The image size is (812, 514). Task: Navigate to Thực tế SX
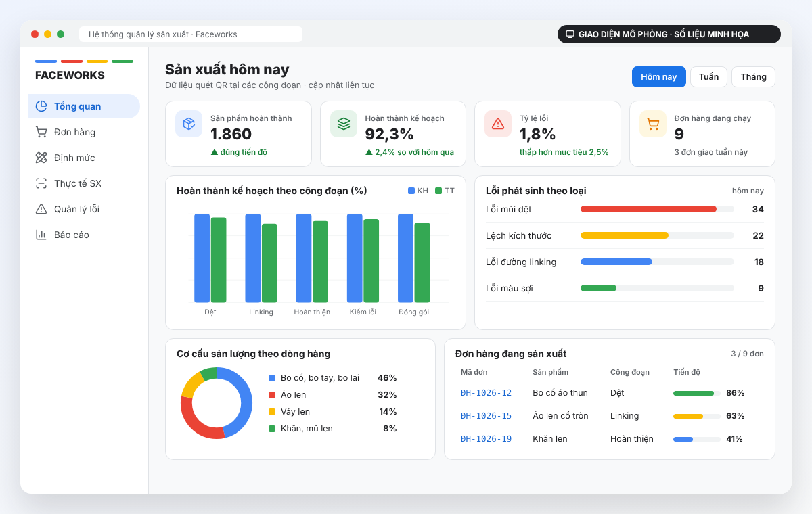coord(84,183)
